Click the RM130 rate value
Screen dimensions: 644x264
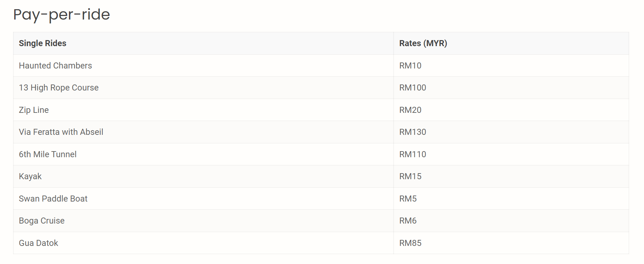413,132
